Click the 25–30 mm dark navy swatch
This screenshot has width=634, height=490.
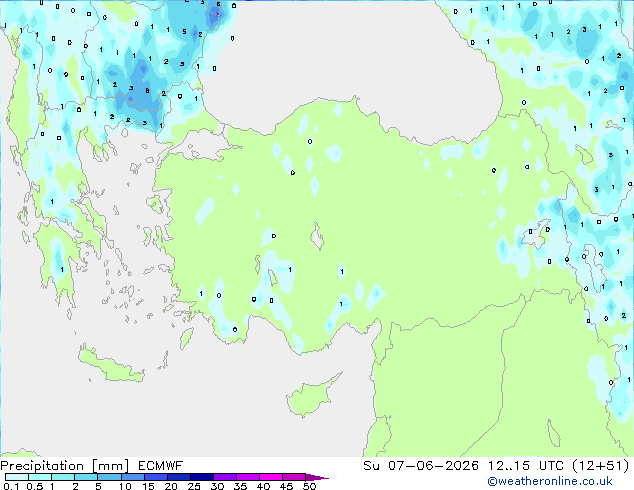pyautogui.click(x=201, y=477)
